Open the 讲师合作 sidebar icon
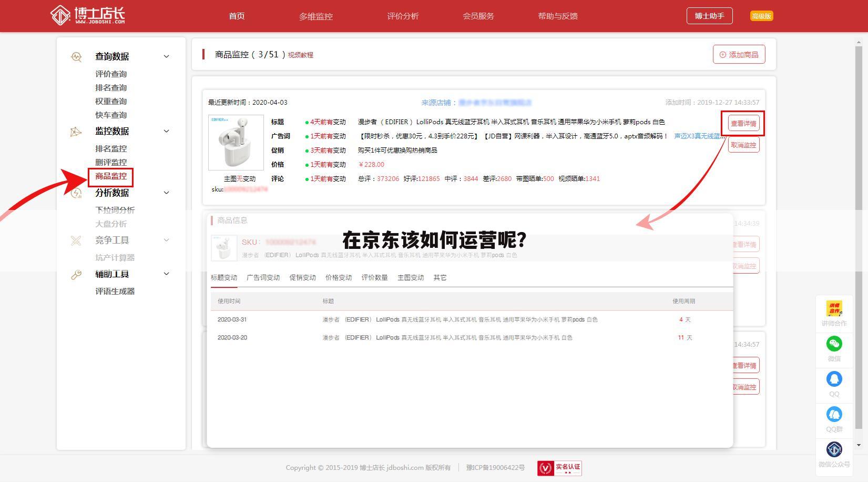 coord(834,308)
